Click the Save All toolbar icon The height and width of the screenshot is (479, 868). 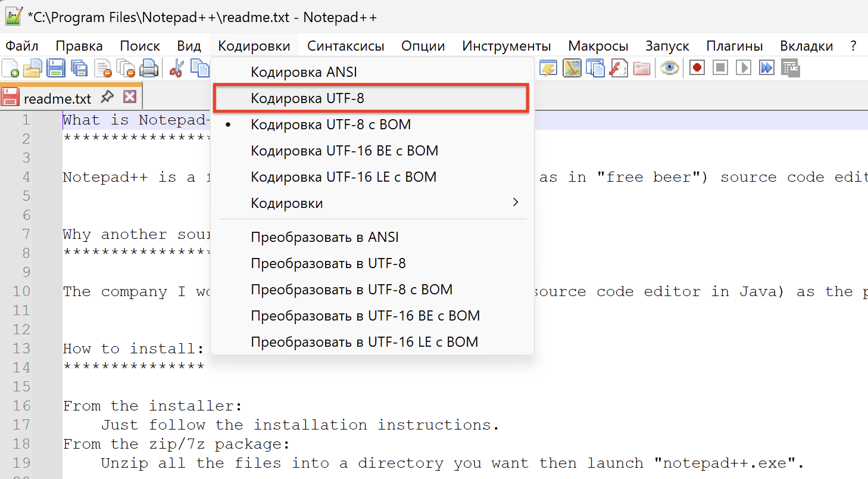(x=79, y=69)
